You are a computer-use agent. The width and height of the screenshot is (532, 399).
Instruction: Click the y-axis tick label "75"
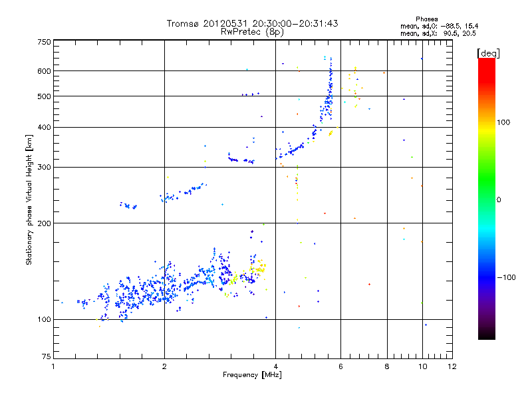click(x=47, y=356)
